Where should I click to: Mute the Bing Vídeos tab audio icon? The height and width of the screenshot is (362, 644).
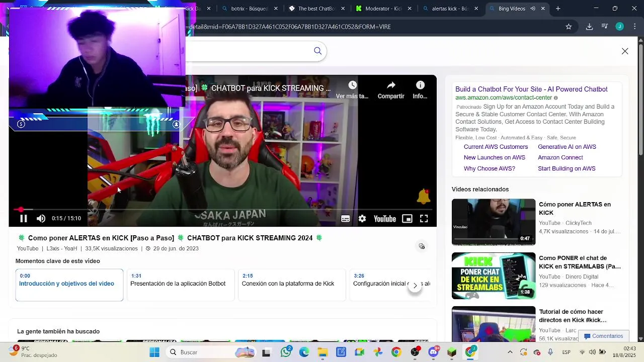click(533, 9)
